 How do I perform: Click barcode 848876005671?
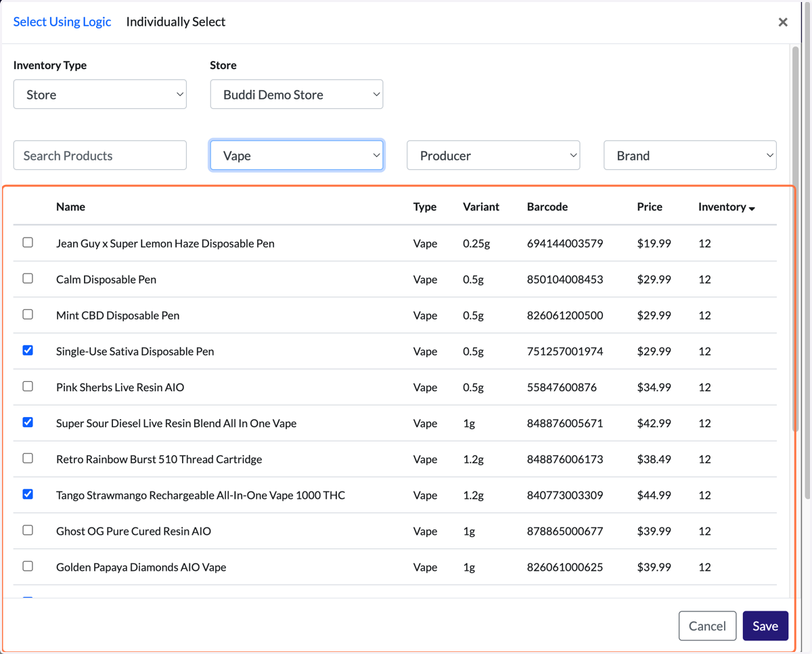(565, 423)
